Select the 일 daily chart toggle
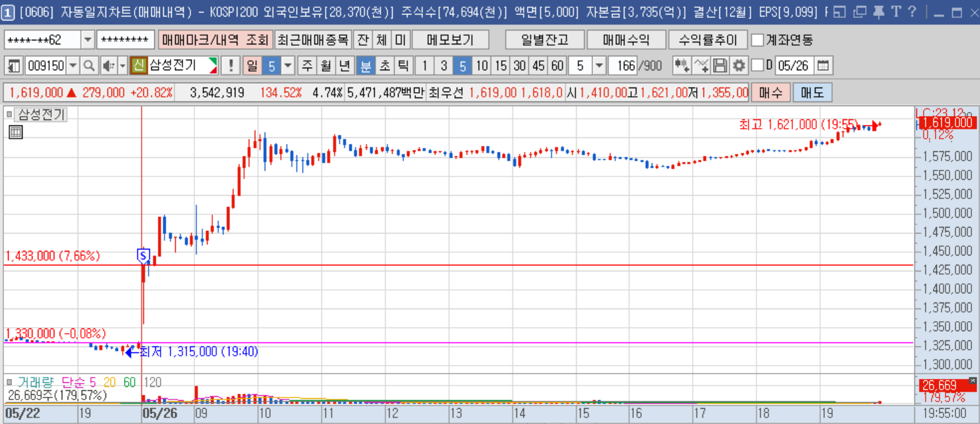This screenshot has height=424, width=980. 252,66
